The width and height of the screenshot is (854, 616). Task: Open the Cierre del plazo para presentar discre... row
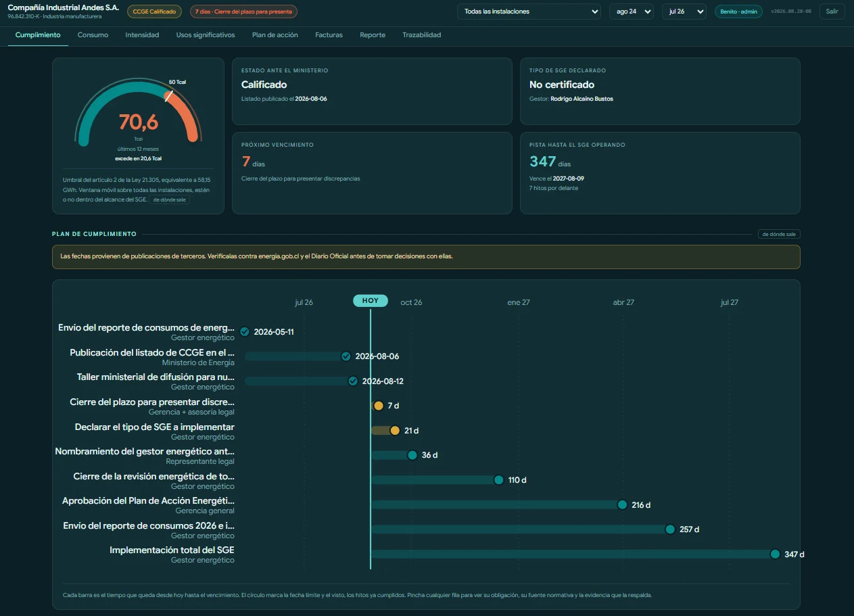tap(152, 406)
